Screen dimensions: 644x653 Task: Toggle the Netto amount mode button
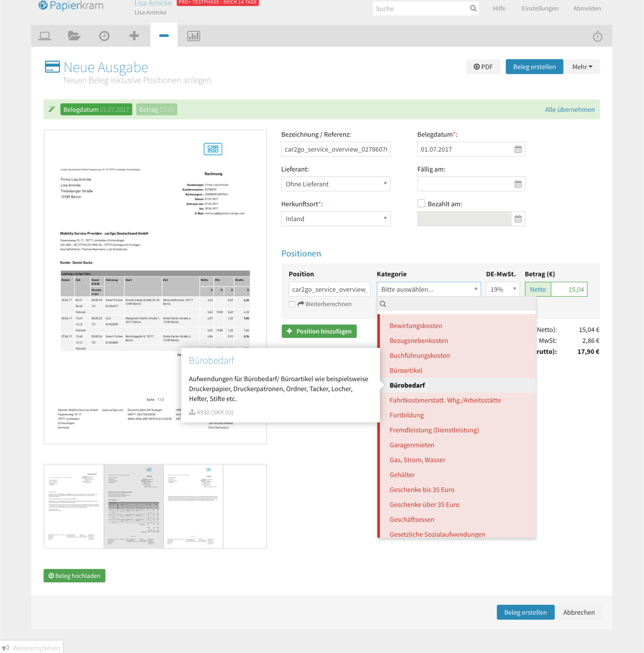click(x=538, y=289)
